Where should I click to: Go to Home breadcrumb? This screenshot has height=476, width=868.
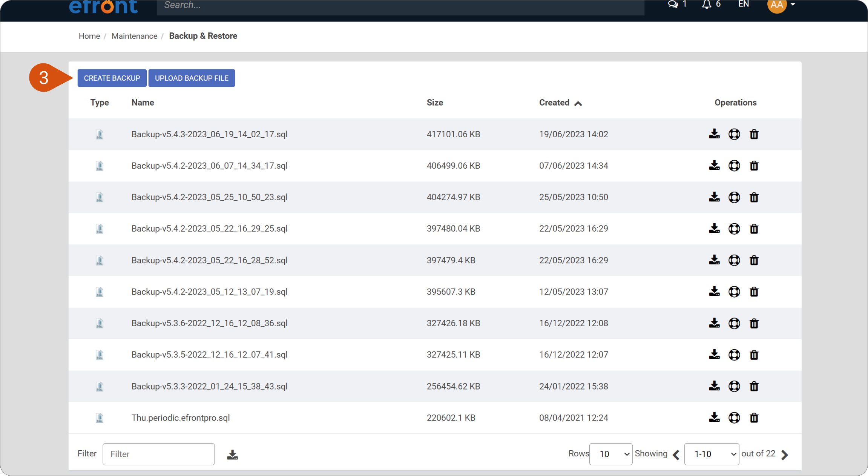click(89, 36)
